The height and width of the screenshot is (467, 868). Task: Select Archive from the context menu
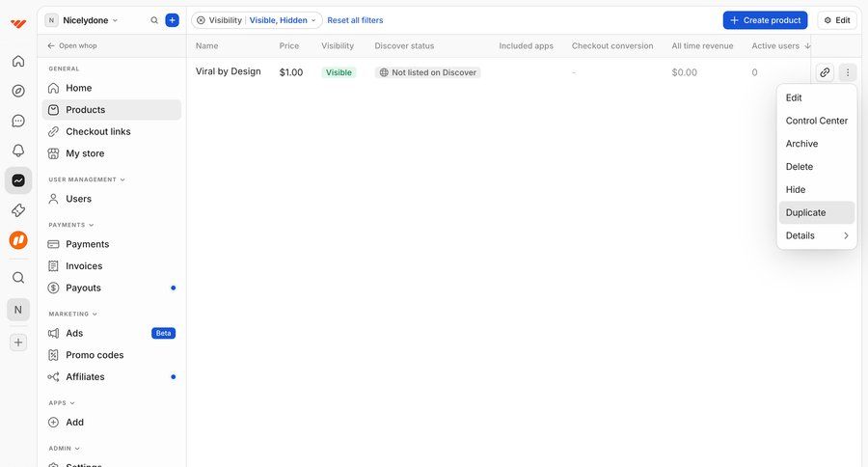click(x=801, y=144)
